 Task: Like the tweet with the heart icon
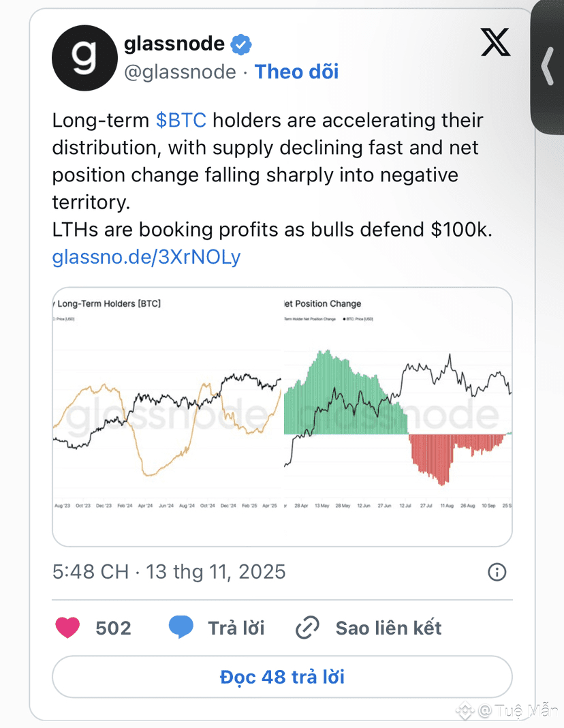(67, 628)
